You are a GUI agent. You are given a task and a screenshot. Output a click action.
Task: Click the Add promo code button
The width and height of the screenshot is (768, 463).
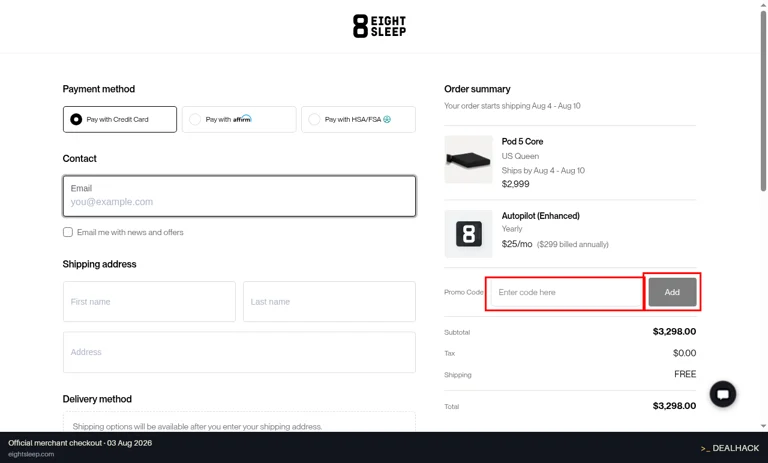(x=672, y=292)
